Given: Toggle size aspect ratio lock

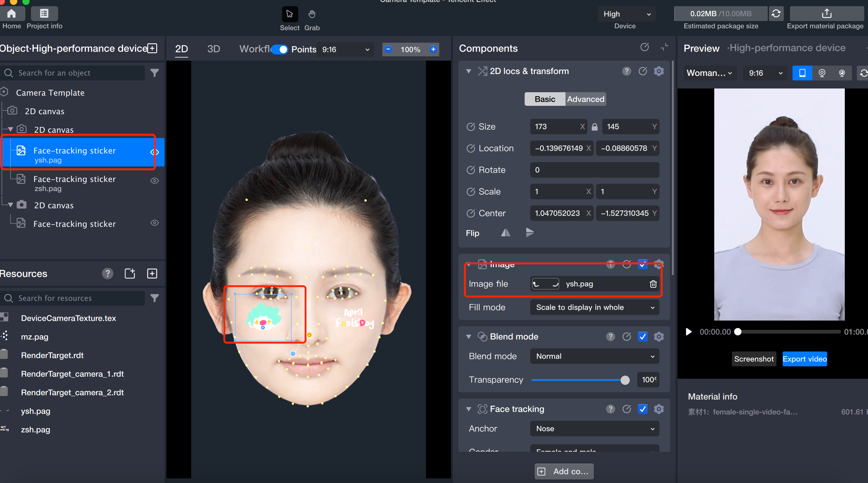Looking at the screenshot, I should pyautogui.click(x=595, y=127).
